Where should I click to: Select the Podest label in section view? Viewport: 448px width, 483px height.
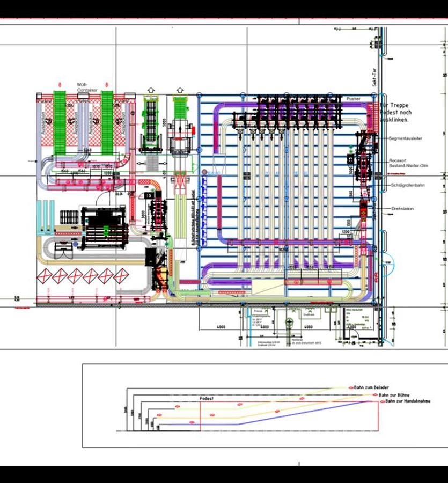point(206,399)
